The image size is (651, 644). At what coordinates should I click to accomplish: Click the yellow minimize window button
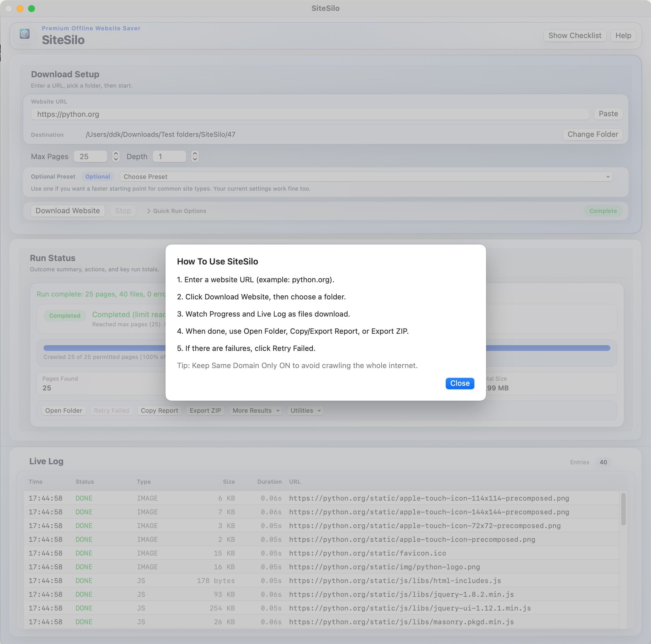click(20, 8)
